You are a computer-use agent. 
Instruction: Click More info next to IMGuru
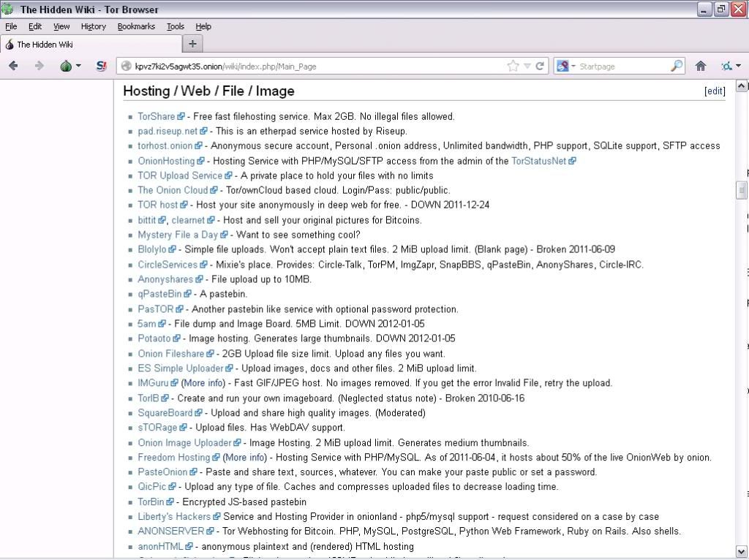[x=203, y=383]
